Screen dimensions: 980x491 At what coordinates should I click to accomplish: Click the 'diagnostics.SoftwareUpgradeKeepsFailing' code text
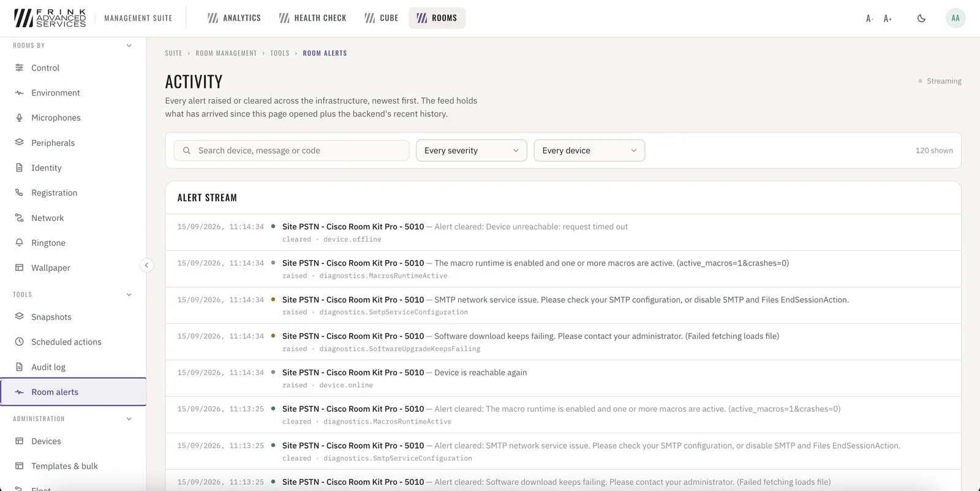pos(400,349)
